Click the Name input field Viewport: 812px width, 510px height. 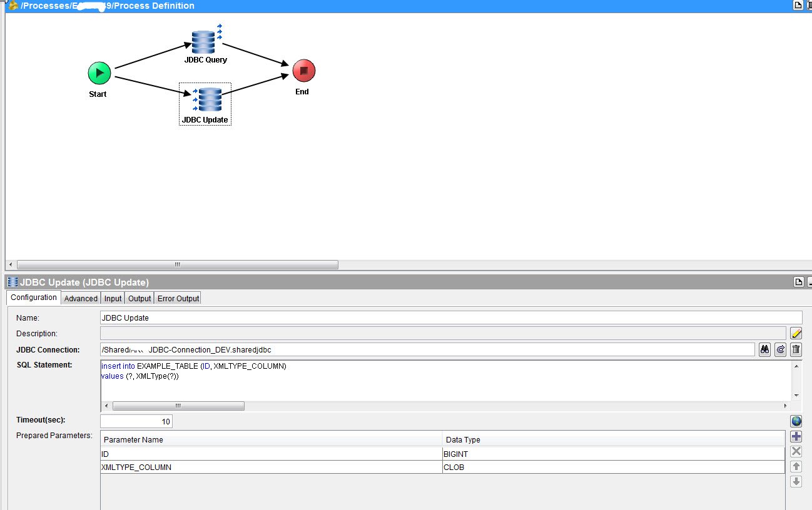450,317
